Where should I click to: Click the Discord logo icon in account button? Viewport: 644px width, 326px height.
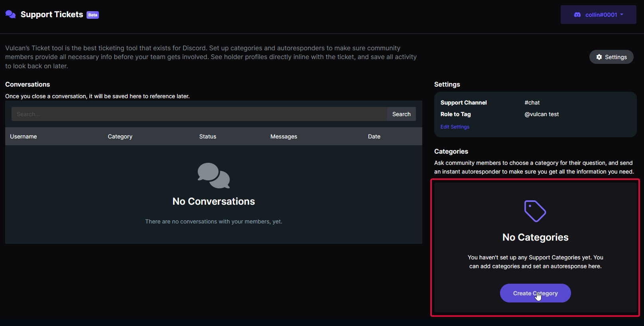[577, 15]
